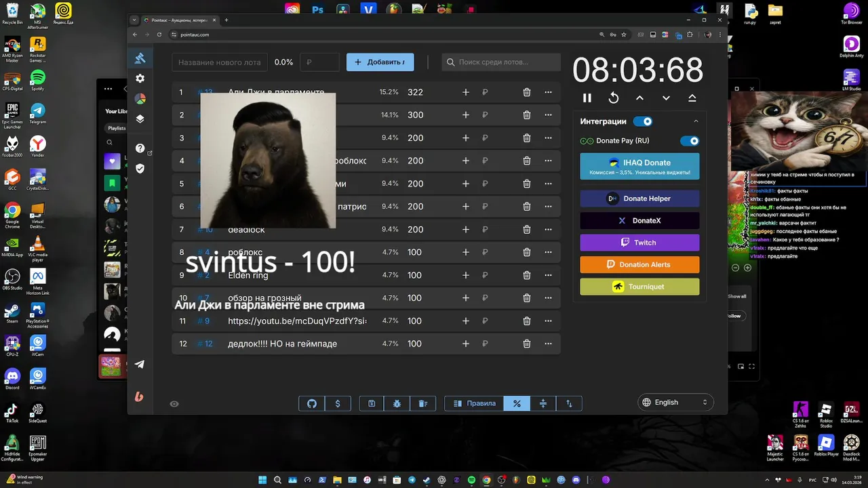Open a new browser tab

(226, 20)
